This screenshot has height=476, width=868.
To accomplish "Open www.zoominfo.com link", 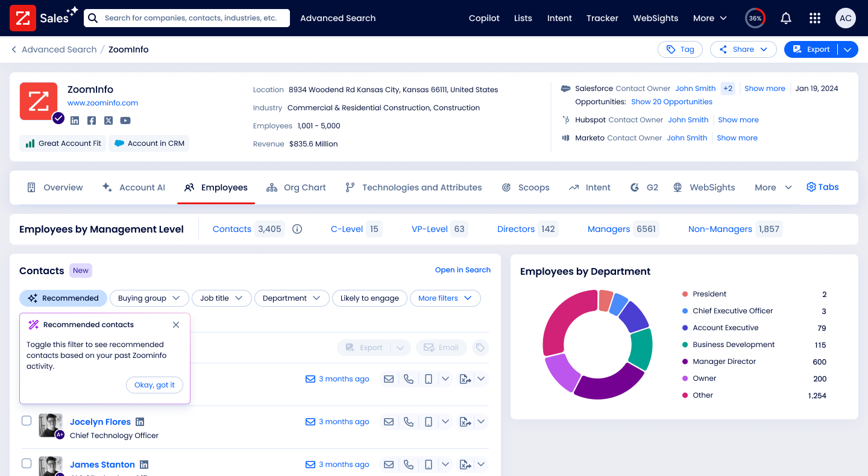I will click(102, 103).
